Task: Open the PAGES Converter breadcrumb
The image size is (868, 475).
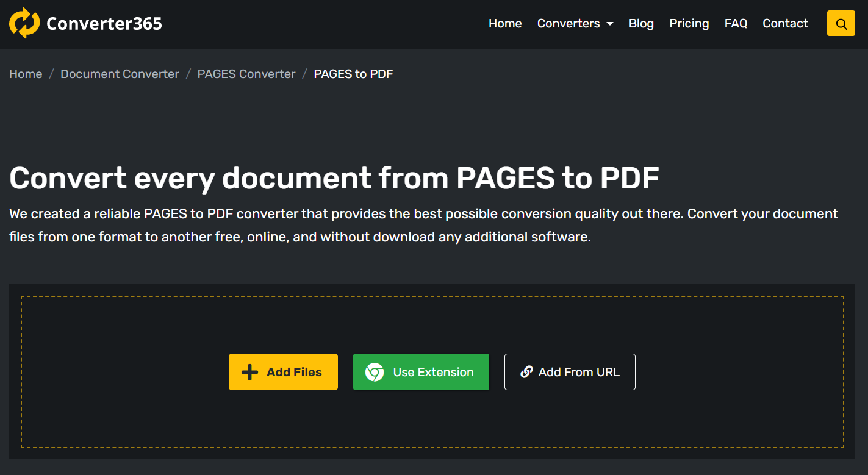Action: 246,73
